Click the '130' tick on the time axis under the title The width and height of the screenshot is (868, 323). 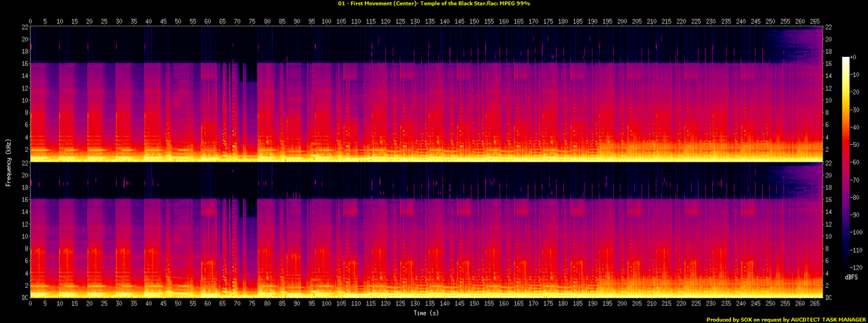pos(414,21)
